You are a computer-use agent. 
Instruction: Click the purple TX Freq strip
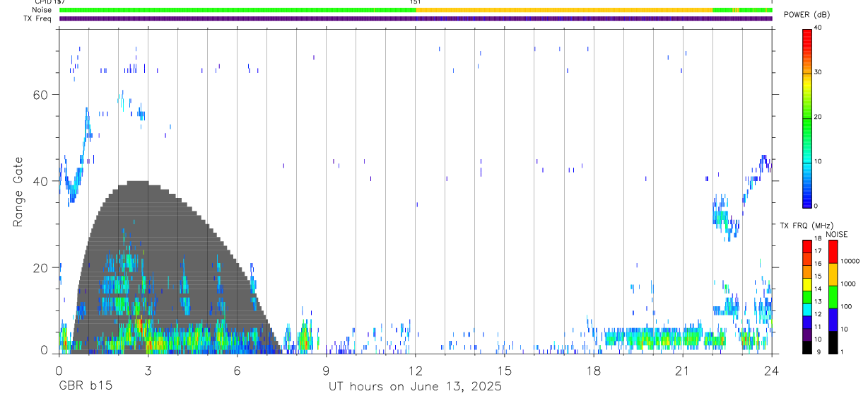pos(416,18)
